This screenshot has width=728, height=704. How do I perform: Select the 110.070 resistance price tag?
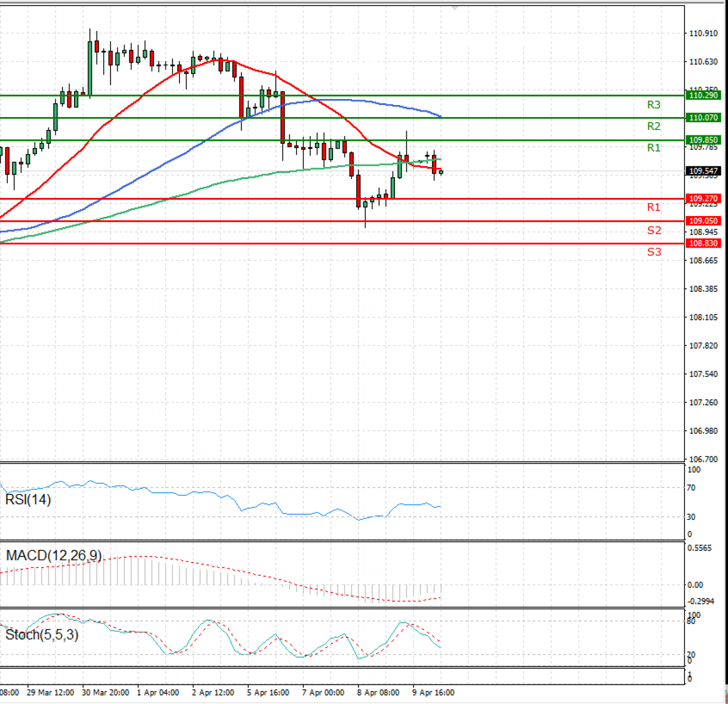click(x=703, y=118)
